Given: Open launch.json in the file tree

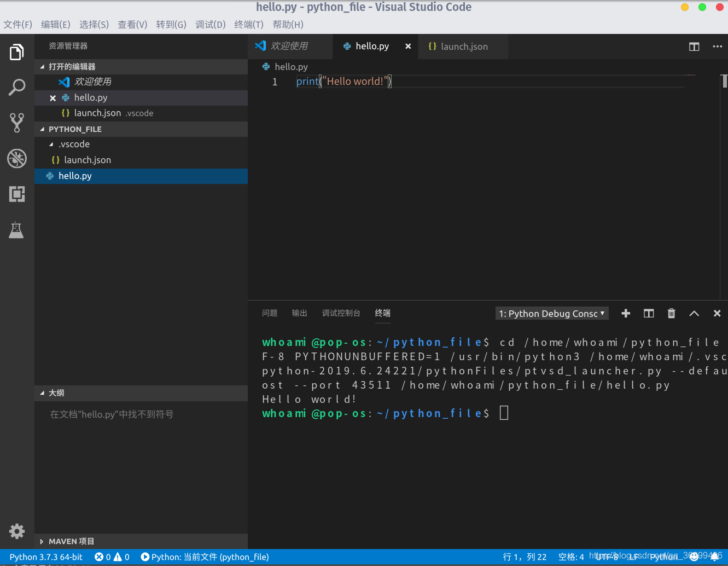Looking at the screenshot, I should pyautogui.click(x=141, y=160).
